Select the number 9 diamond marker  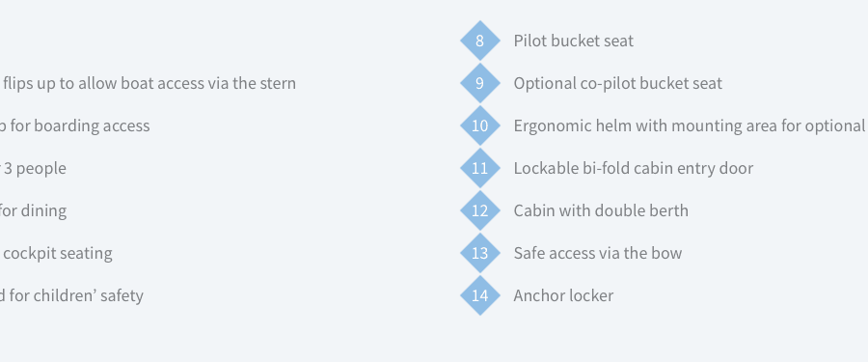(480, 83)
